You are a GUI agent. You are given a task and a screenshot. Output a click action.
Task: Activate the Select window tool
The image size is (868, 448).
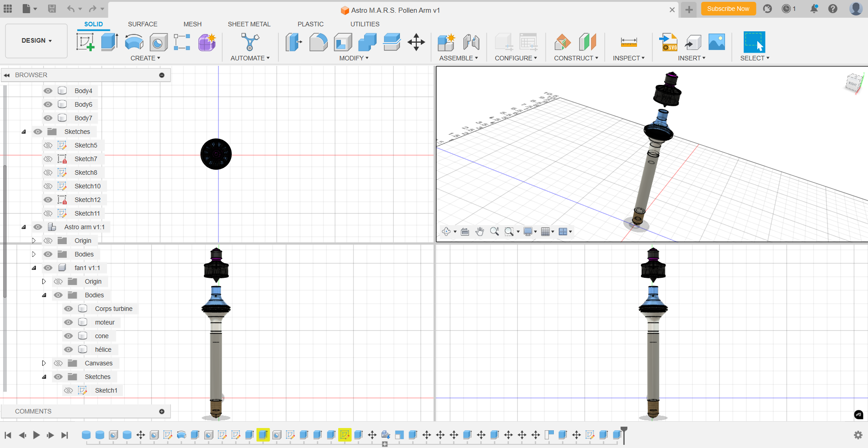point(754,42)
